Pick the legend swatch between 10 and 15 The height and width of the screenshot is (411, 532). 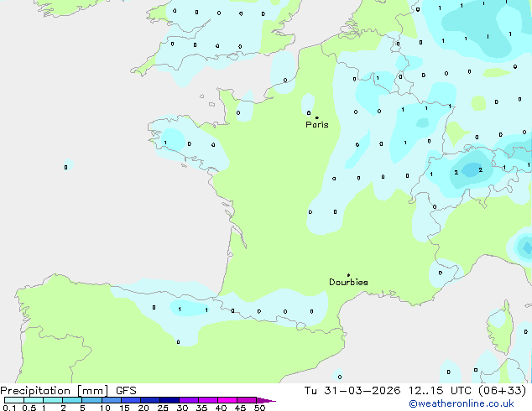[112, 400]
